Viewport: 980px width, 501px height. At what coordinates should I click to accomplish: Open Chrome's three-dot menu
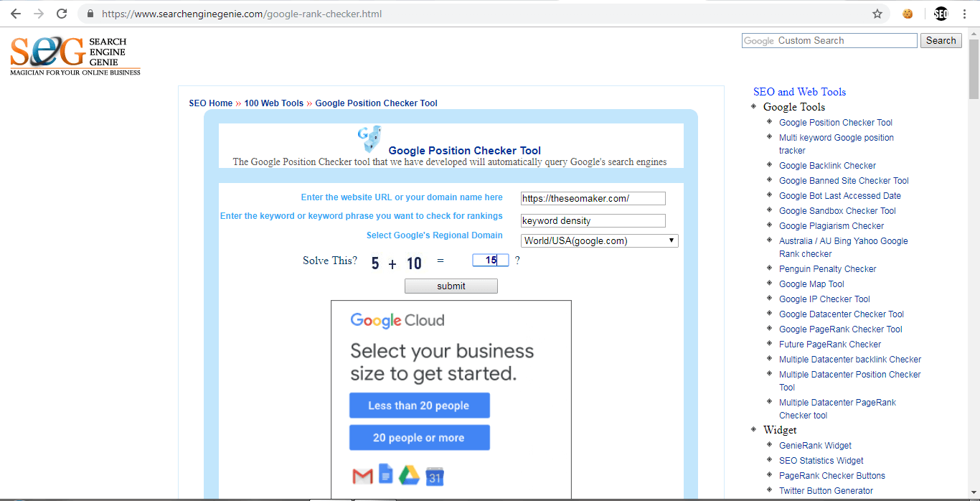click(964, 14)
